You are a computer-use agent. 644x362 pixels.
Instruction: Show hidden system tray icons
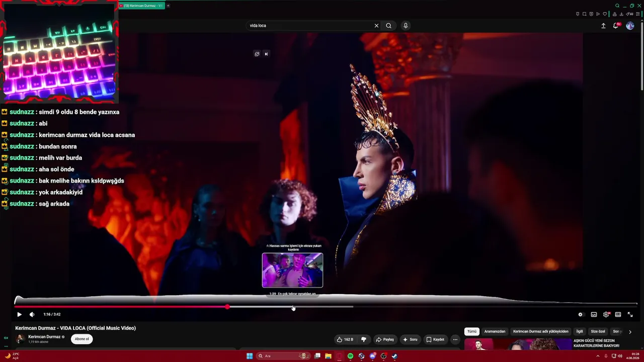point(598,356)
